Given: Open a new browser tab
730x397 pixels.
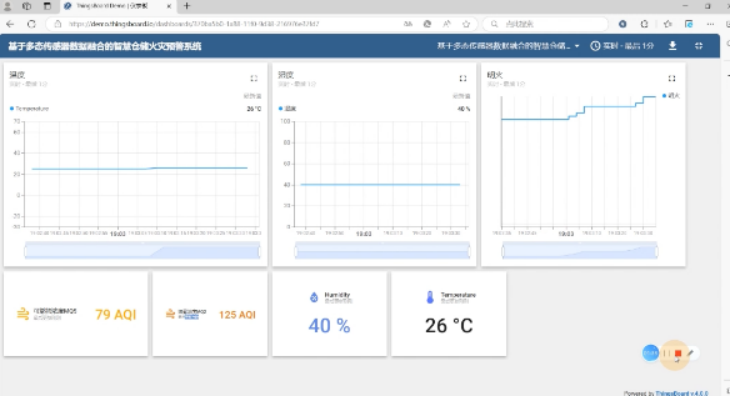Looking at the screenshot, I should 187,6.
